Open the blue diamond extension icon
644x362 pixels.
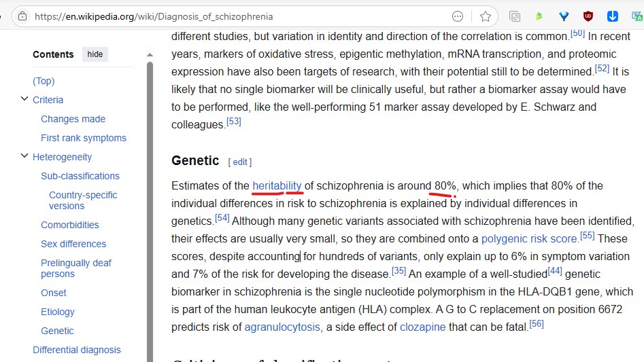[x=564, y=16]
